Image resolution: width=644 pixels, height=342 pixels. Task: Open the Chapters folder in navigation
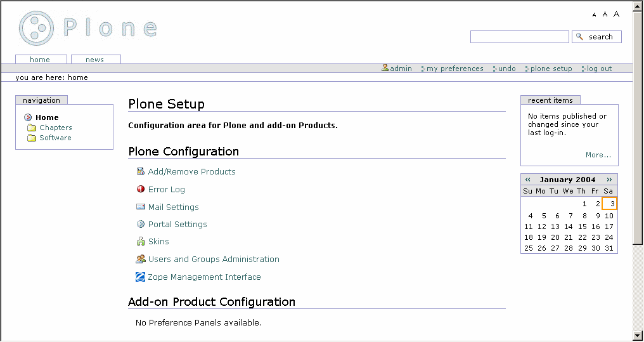pyautogui.click(x=55, y=128)
